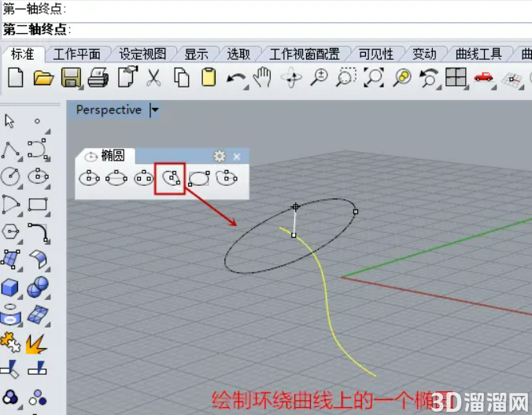Screen dimensions: 532x415
Task: Expand the circle tool flyout
Action: point(20,187)
